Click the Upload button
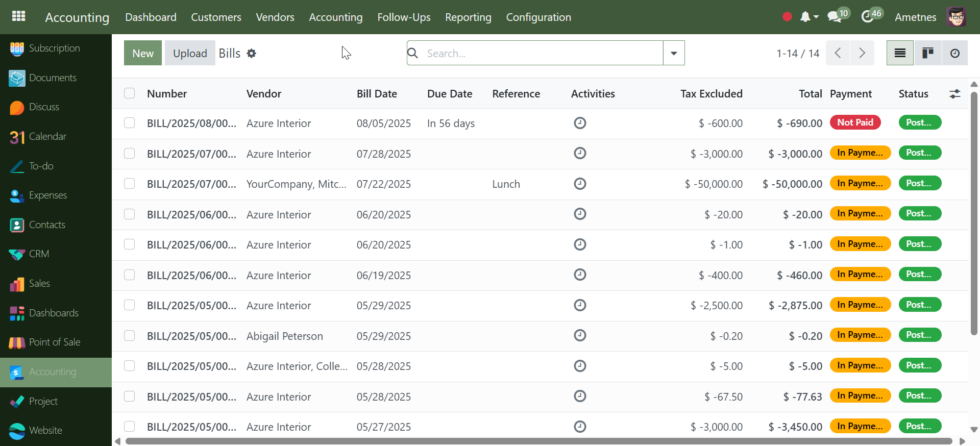 (x=190, y=53)
